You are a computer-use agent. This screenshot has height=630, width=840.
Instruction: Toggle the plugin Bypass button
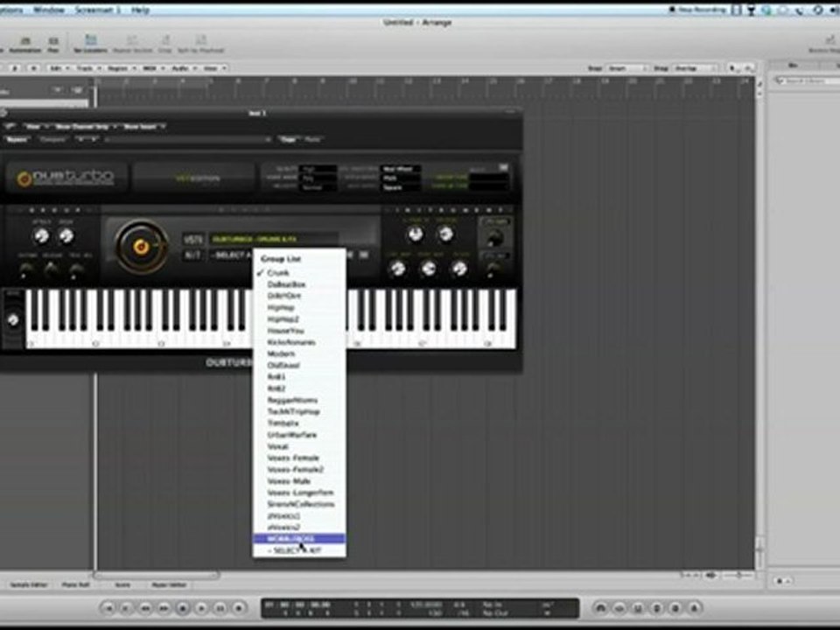[17, 139]
